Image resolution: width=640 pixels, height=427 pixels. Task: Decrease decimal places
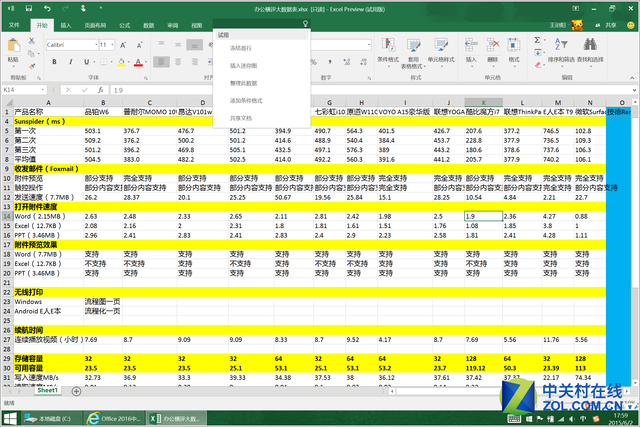click(363, 62)
